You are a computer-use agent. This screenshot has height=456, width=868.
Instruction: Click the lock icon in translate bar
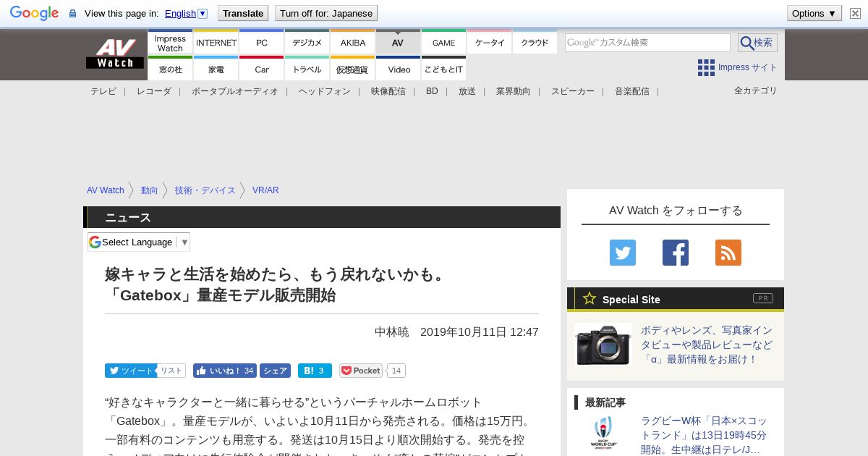(72, 13)
